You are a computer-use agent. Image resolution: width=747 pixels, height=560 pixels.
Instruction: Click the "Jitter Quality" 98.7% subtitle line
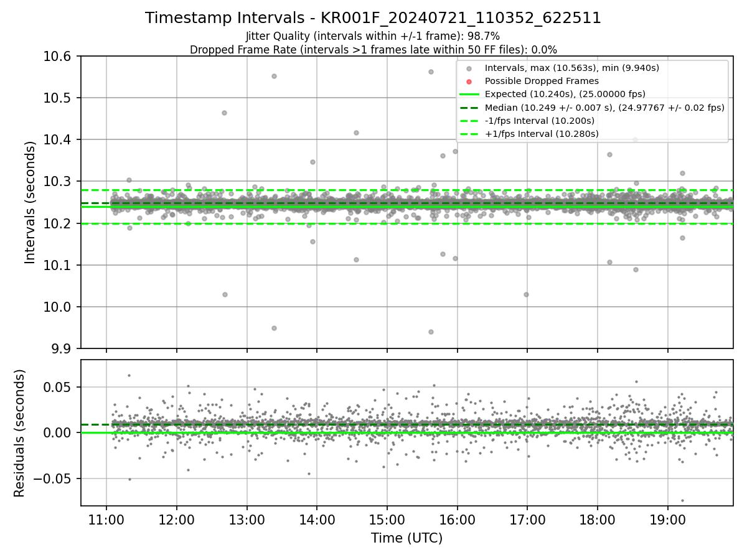(373, 36)
